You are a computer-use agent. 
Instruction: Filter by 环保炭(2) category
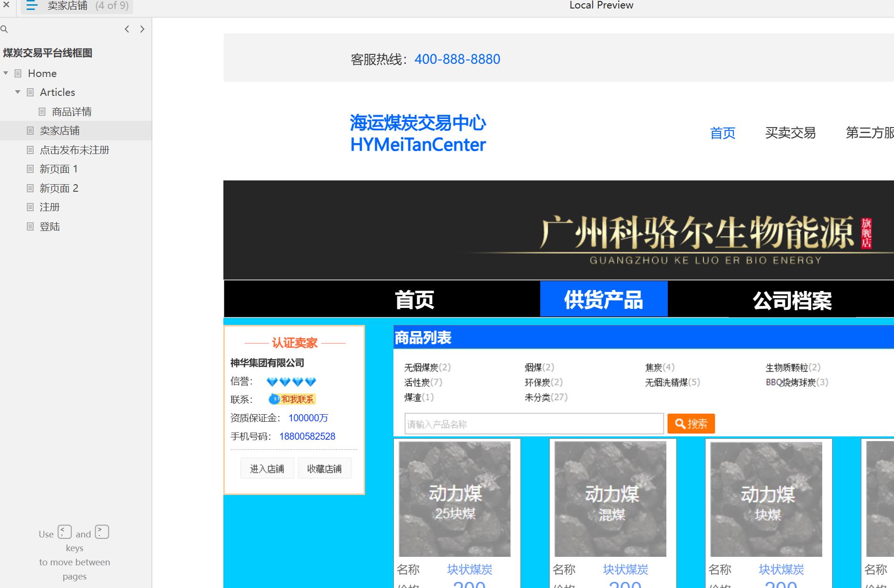(544, 383)
